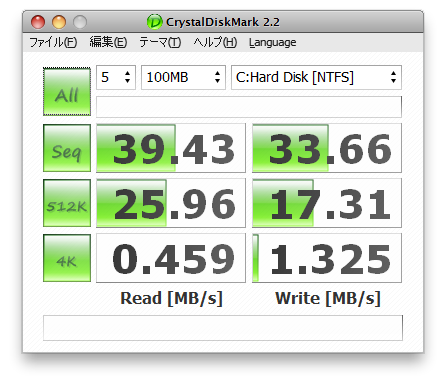Open the drive dropdown C:Hard Disk [NTFS]
Viewport: 446px width, 385px height.
click(x=316, y=77)
